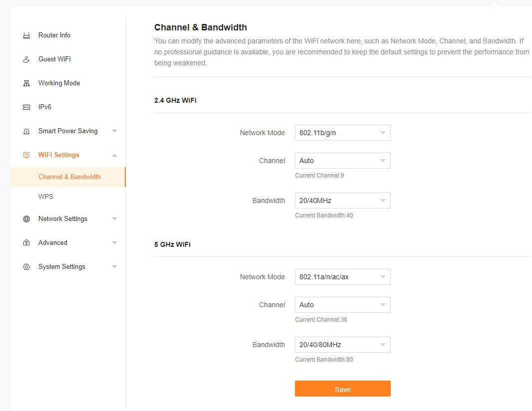The width and height of the screenshot is (532, 411).
Task: Open the 5 GHz Network Mode dropdown
Action: point(342,277)
